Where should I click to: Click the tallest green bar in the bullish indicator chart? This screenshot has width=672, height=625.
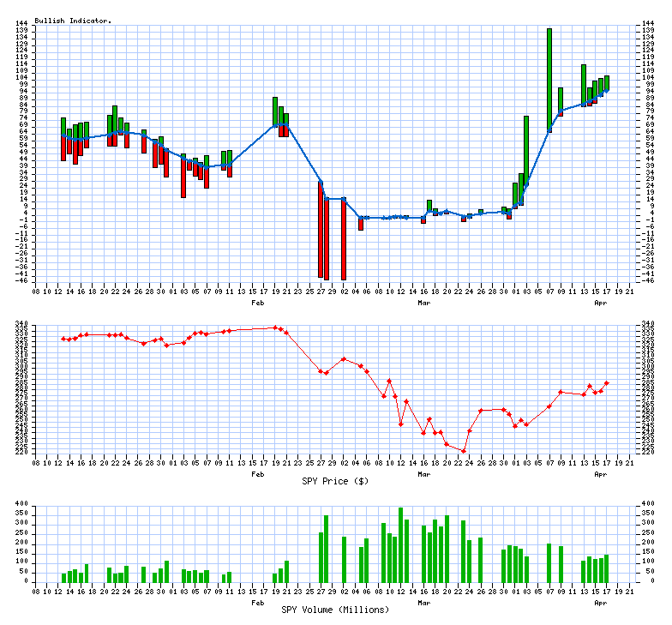coord(549,77)
